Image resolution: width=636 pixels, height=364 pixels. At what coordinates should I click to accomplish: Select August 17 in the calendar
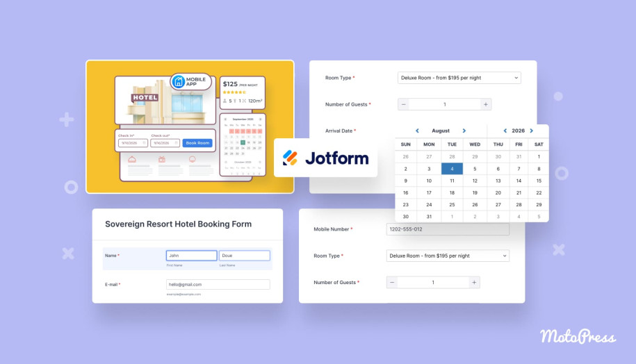click(429, 192)
